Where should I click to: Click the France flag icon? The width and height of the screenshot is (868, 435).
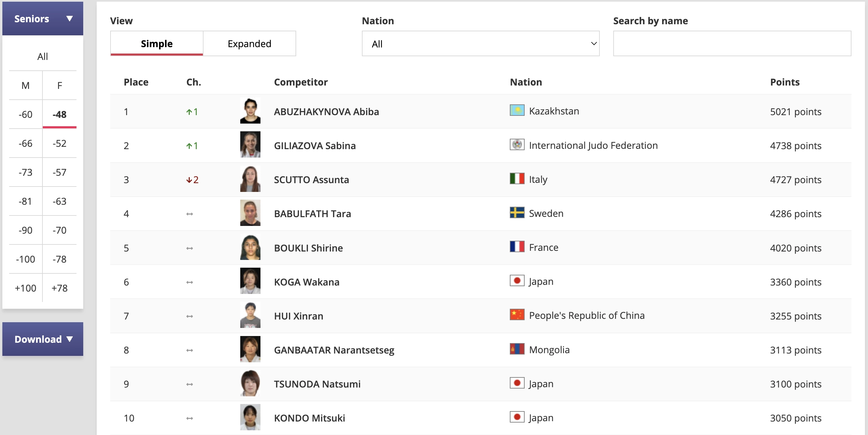coord(517,247)
